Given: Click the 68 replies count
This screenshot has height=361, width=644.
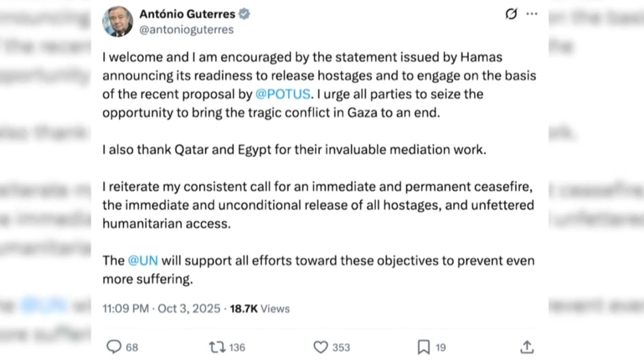Looking at the screenshot, I should (x=132, y=347).
